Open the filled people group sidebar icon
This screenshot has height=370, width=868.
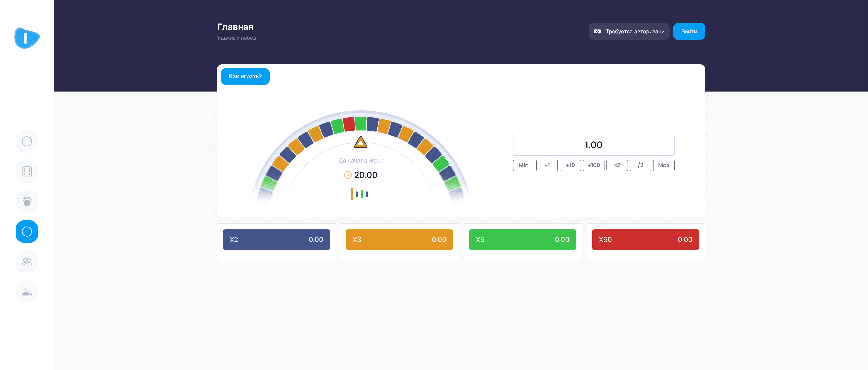[x=27, y=292]
